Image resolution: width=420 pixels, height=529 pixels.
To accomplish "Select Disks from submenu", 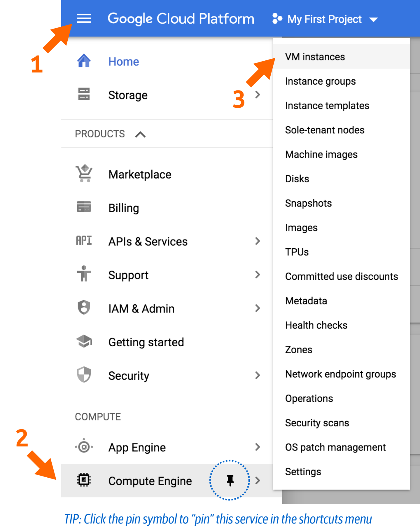I will (342, 179).
